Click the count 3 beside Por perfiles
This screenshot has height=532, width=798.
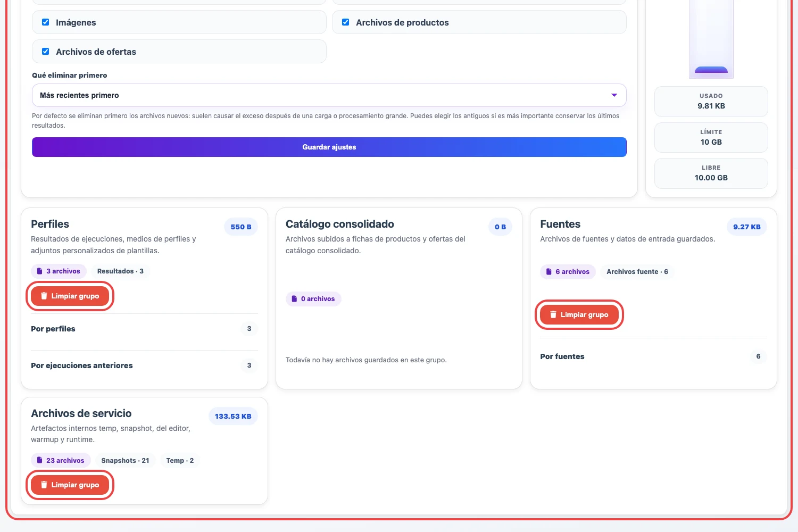click(x=249, y=329)
